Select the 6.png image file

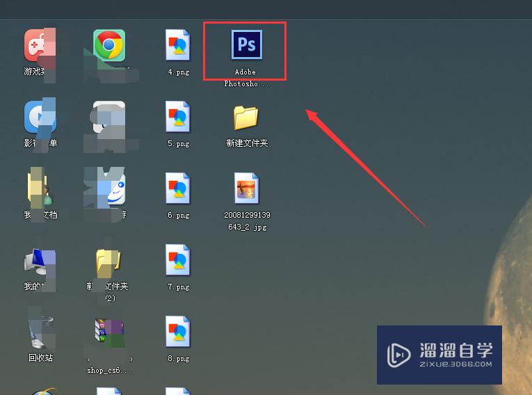[x=178, y=188]
